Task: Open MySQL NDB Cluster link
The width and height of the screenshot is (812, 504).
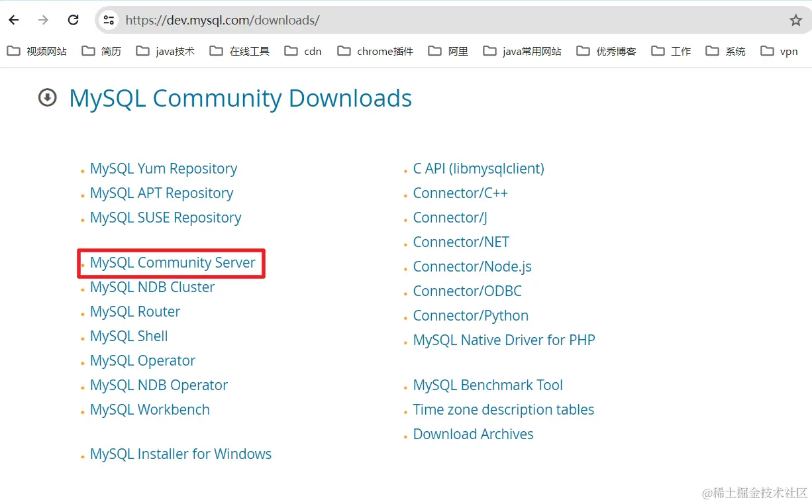Action: coord(152,287)
